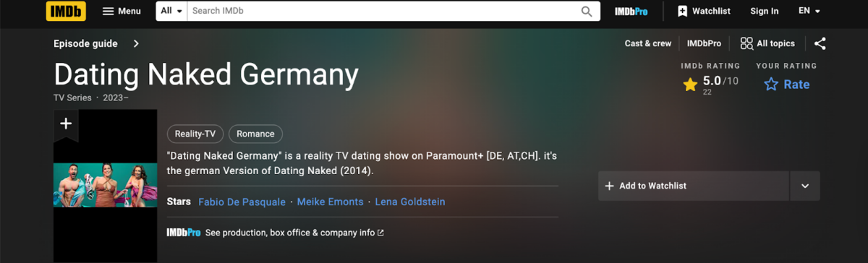The width and height of the screenshot is (868, 263).
Task: Click the Cast & crew link
Action: (x=648, y=43)
